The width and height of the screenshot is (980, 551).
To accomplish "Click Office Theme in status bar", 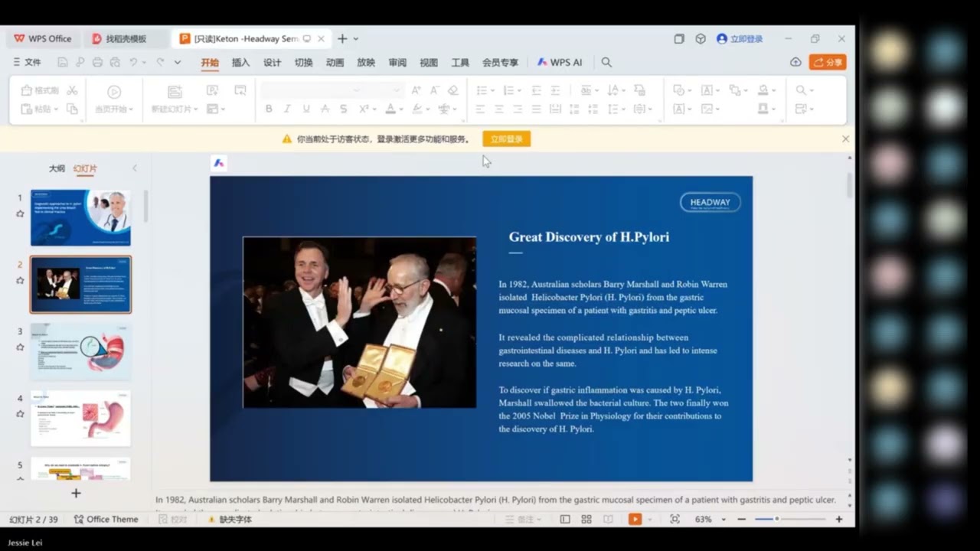I will pos(106,519).
